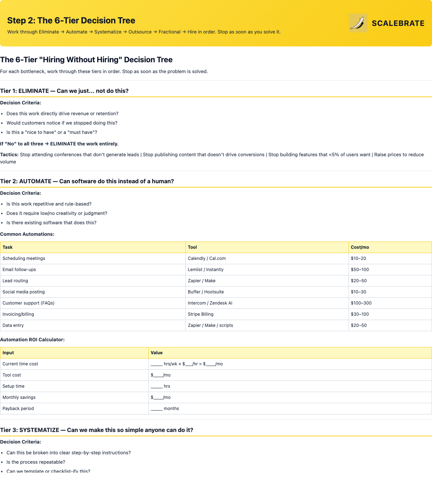Click the 'Tool cost' row label

[x=74, y=375]
